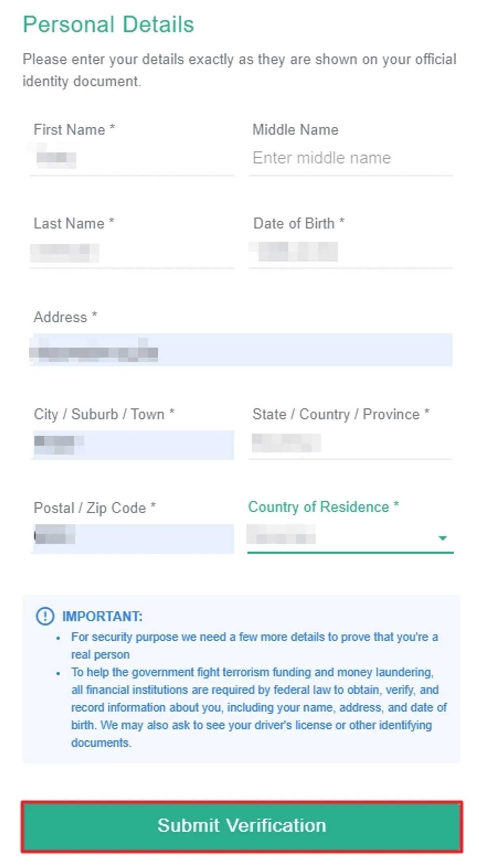Click the Personal Details heading
This screenshot has width=479, height=868.
(109, 24)
